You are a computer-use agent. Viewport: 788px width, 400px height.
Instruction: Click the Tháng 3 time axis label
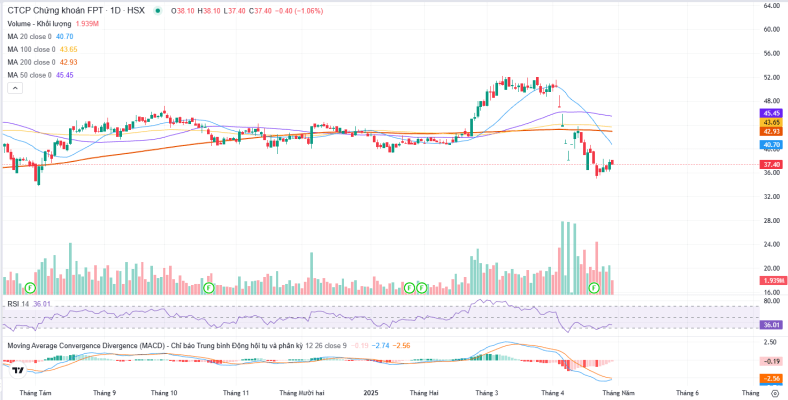[486, 392]
